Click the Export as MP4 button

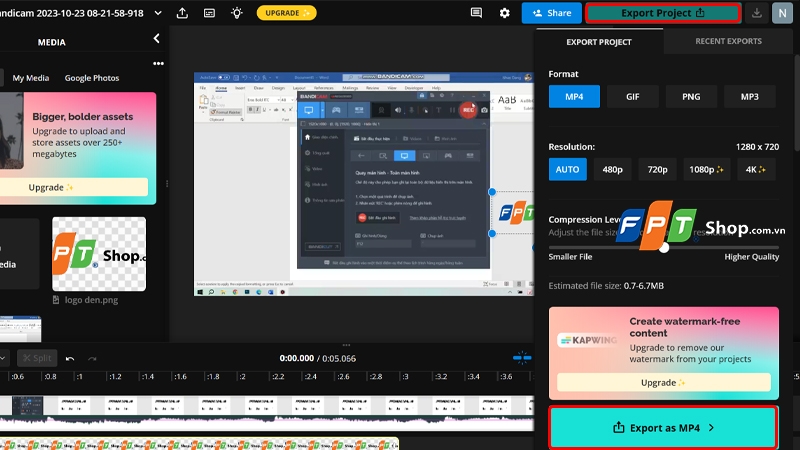(x=663, y=428)
